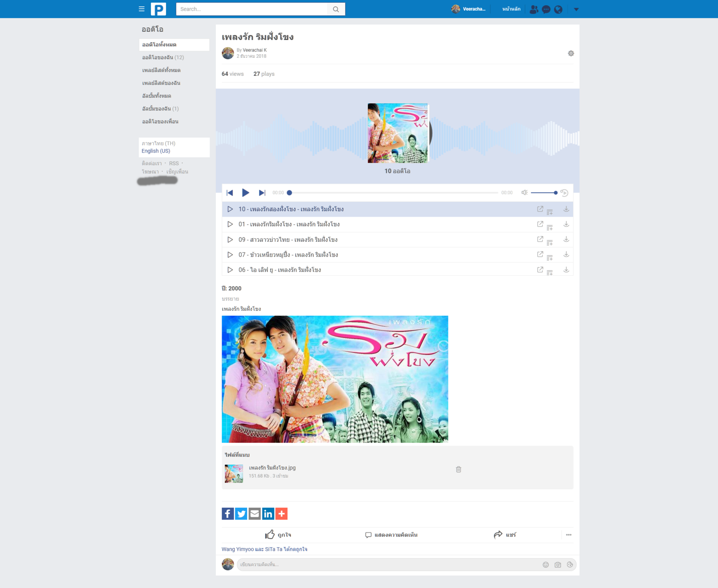Click the search magnifier button
This screenshot has height=588, width=718.
click(x=336, y=9)
